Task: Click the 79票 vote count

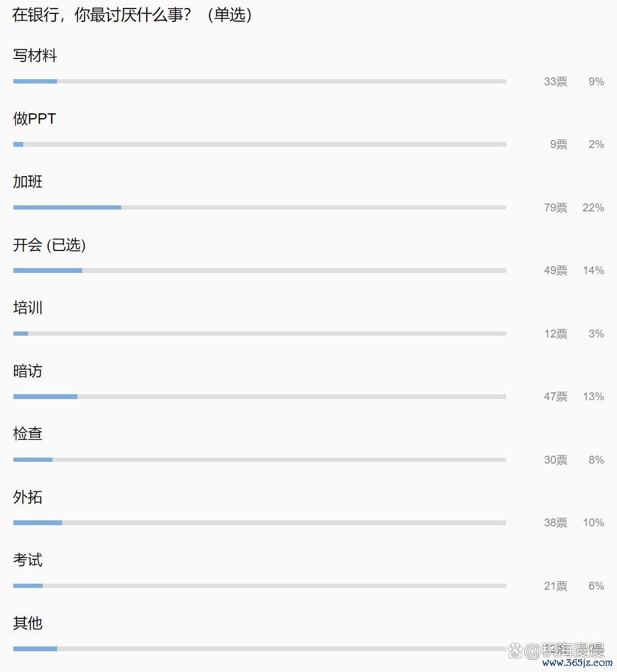Action: point(555,208)
